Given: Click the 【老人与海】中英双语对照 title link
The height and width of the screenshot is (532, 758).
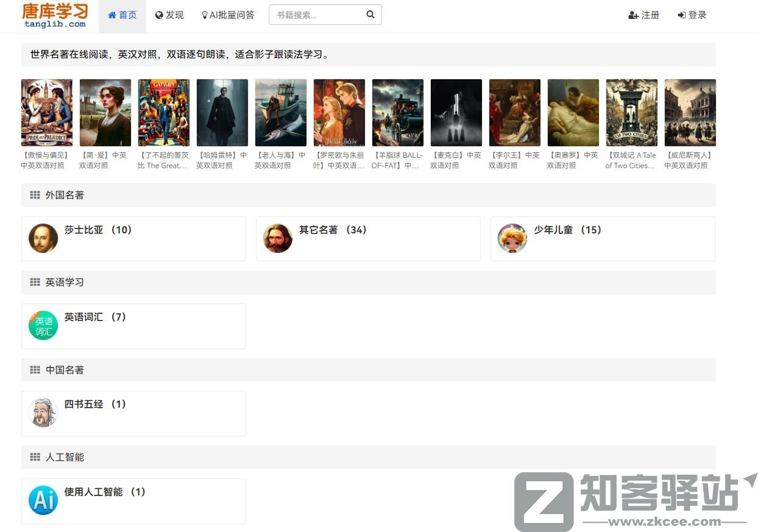Looking at the screenshot, I should point(280,160).
